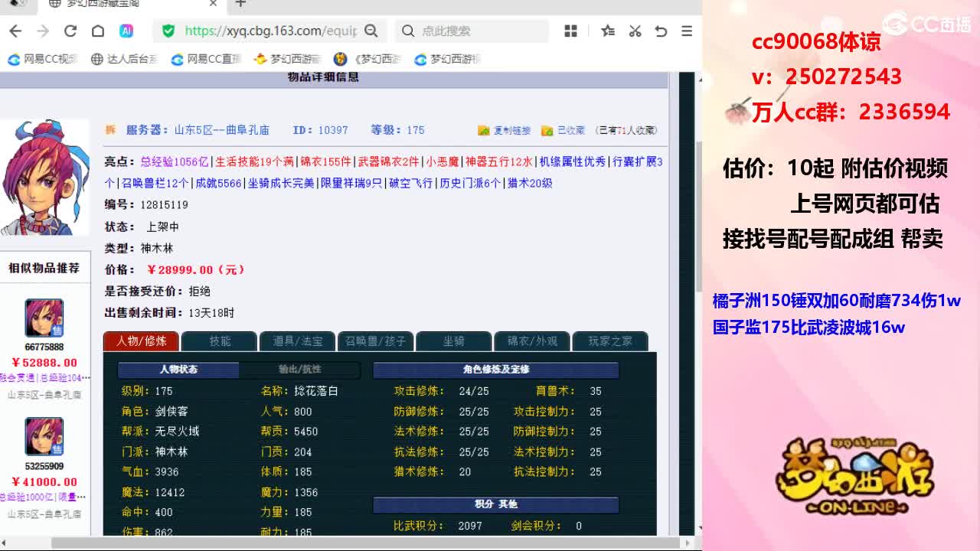This screenshot has height=551, width=980.
Task: Click the green security shield icon
Action: 168,31
